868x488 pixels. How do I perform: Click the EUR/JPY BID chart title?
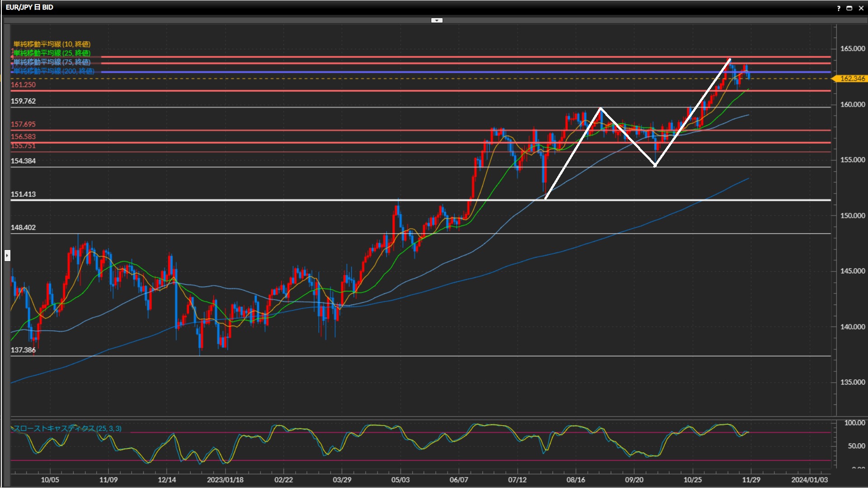pyautogui.click(x=29, y=7)
